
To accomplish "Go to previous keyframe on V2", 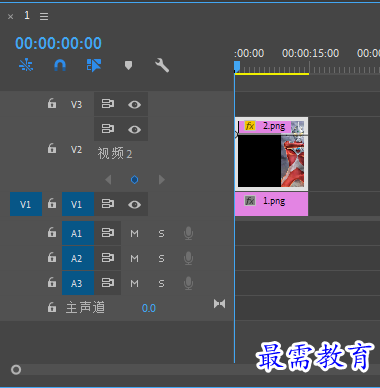I will click(x=108, y=180).
